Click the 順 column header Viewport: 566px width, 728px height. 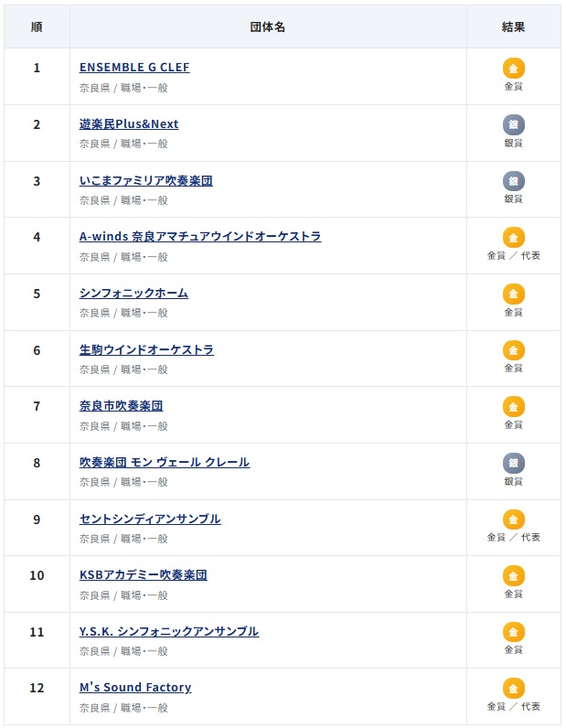[x=37, y=27]
